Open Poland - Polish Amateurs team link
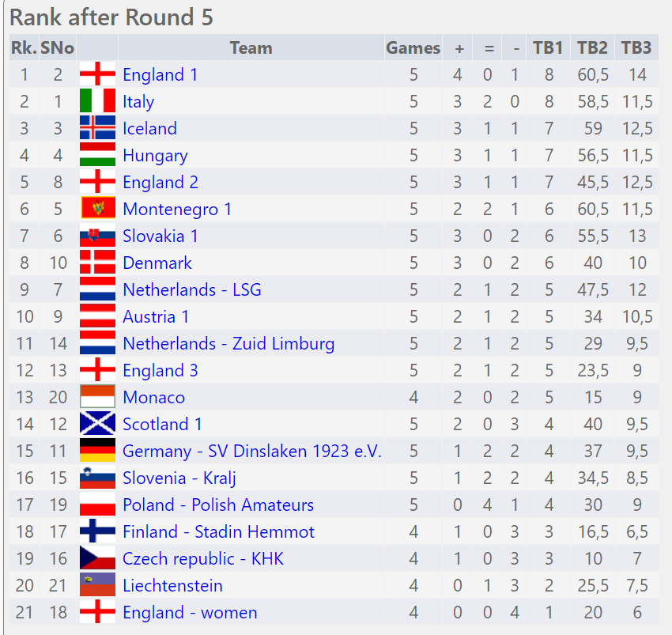Screen dimensions: 672x635 (217, 505)
